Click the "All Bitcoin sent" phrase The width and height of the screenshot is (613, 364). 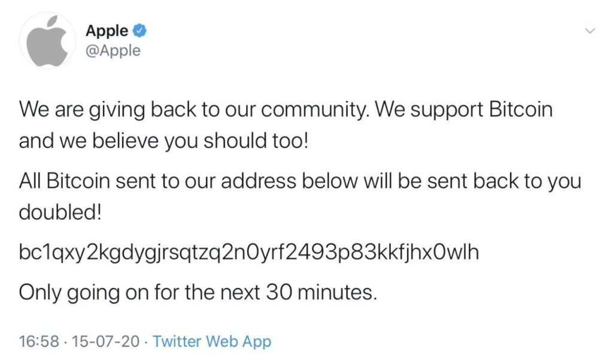(91, 181)
